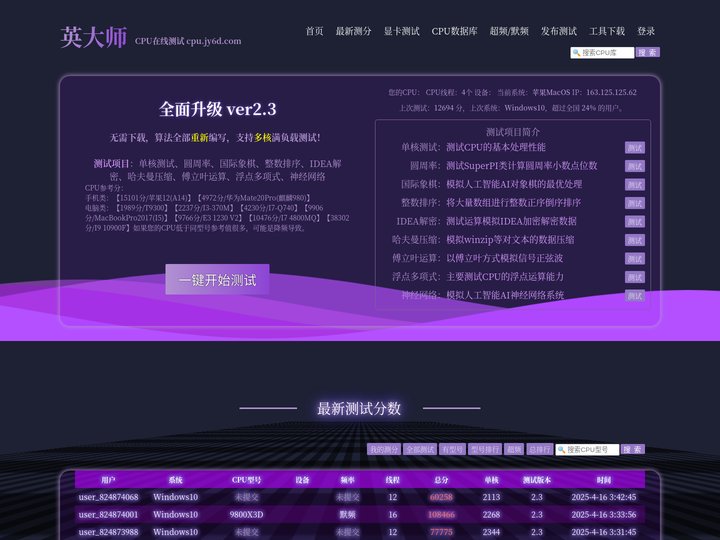Click the 最新测试分数 section heading
Image resolution: width=720 pixels, height=540 pixels.
(x=359, y=408)
